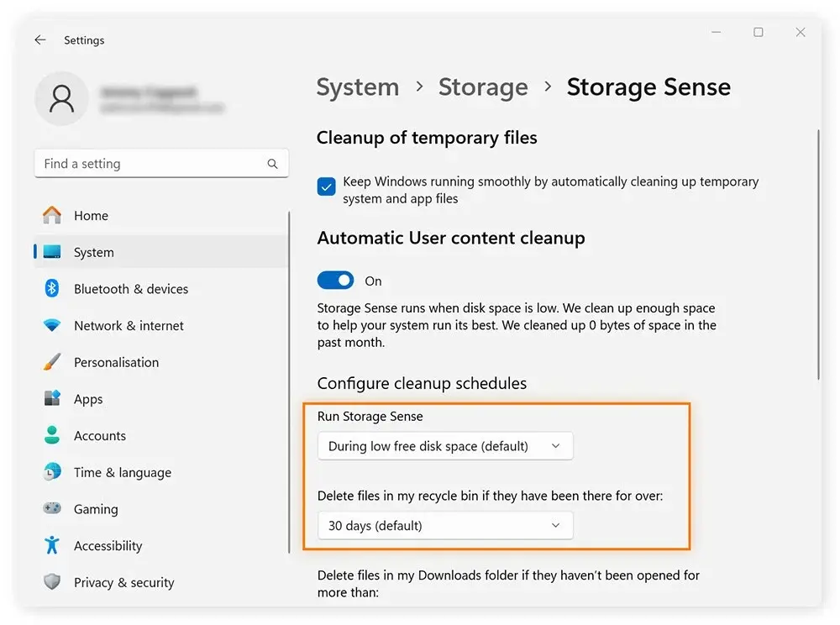Open Accessibility settings
Image resolution: width=840 pixels, height=625 pixels.
click(x=108, y=545)
